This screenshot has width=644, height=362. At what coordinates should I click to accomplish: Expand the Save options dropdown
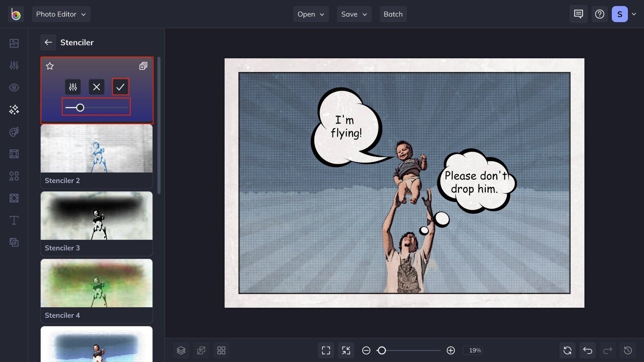point(354,14)
